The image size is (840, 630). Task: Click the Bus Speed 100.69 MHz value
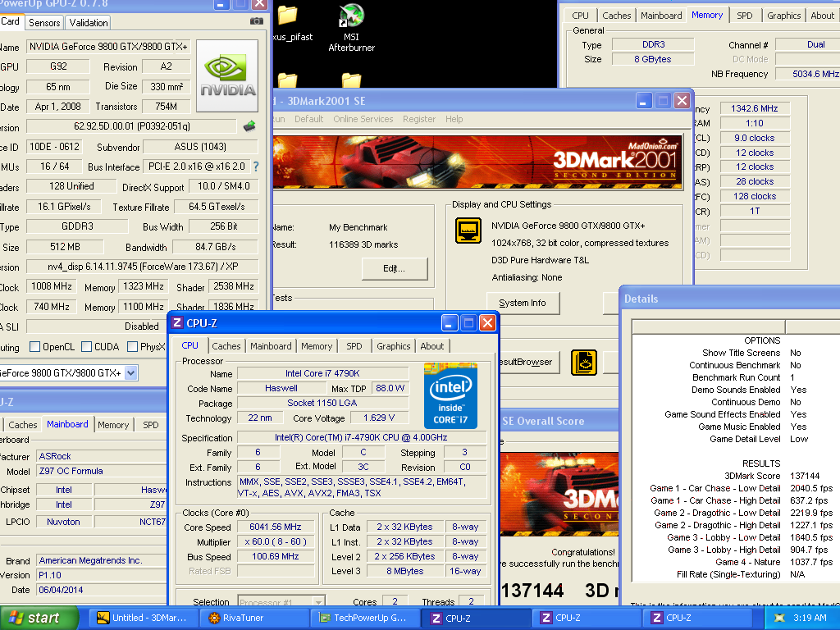(276, 557)
